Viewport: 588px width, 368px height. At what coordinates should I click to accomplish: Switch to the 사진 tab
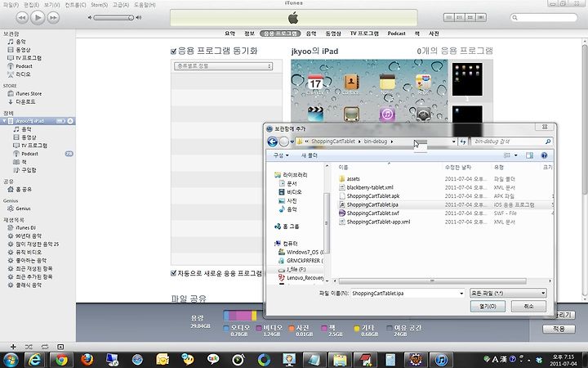click(x=434, y=34)
